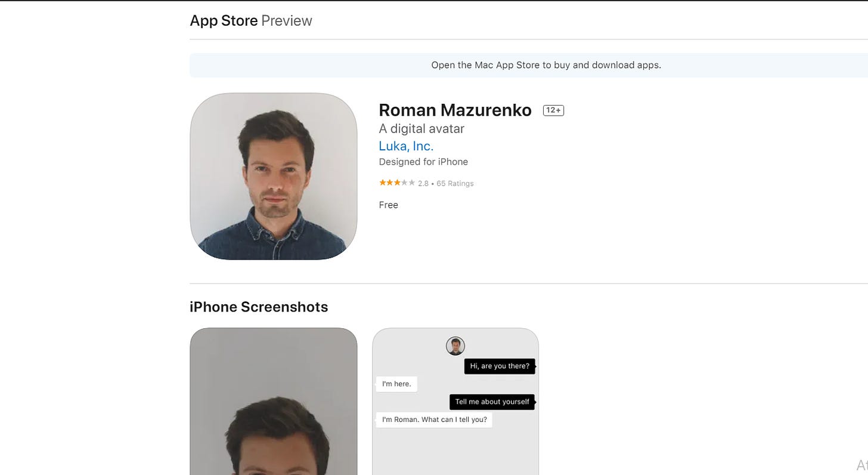Click the App Store Preview header

click(251, 20)
